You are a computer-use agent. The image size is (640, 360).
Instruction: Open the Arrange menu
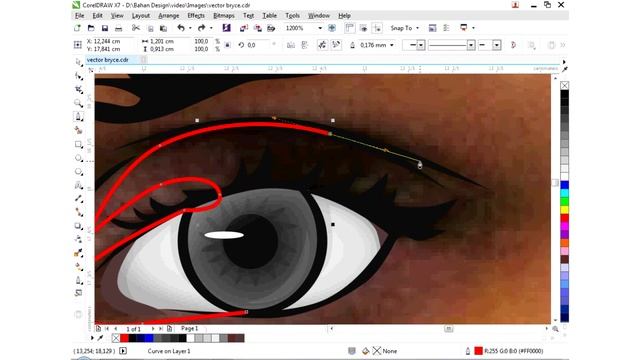pyautogui.click(x=169, y=16)
